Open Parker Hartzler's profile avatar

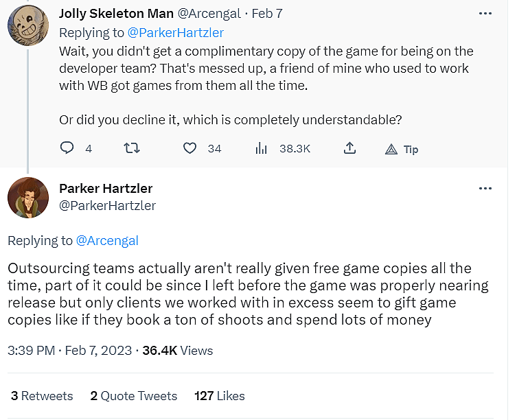(x=27, y=198)
